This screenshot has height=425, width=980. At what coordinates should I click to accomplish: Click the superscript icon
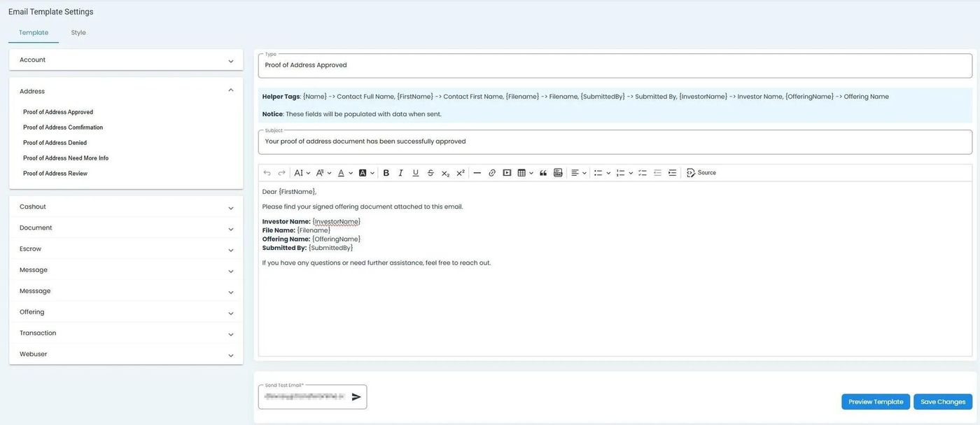click(x=461, y=173)
